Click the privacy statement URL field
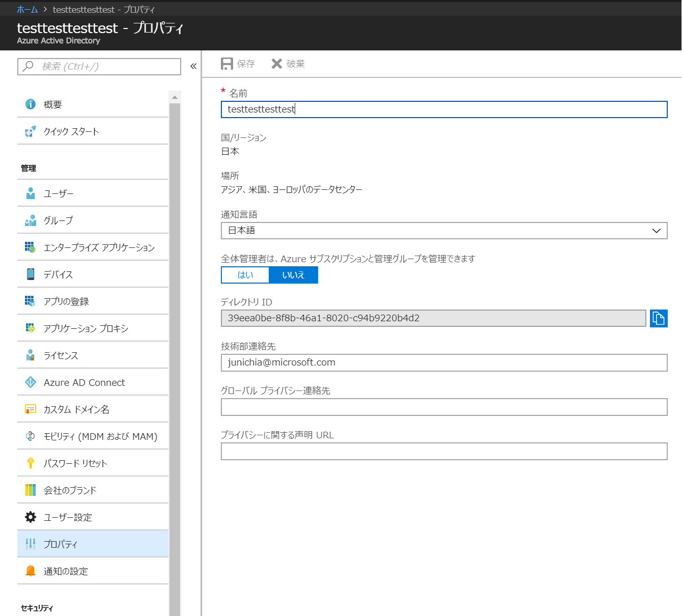 click(x=444, y=452)
